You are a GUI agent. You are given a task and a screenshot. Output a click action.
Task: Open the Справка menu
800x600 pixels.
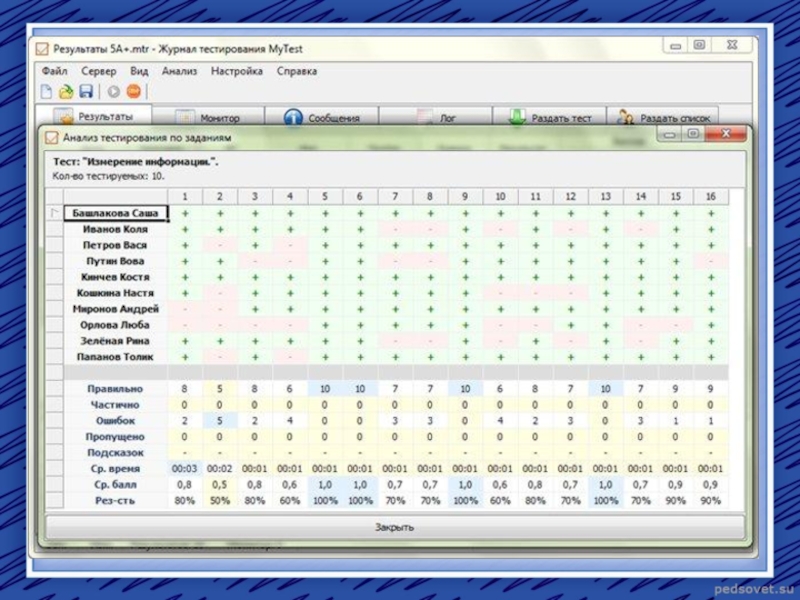coord(297,71)
